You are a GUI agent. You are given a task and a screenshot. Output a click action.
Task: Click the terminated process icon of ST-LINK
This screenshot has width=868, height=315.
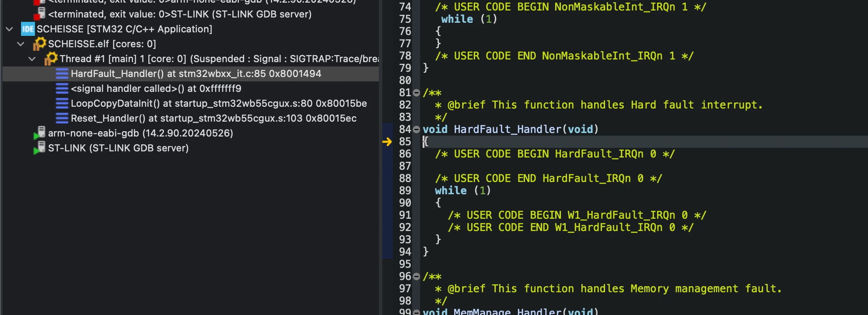click(x=39, y=14)
